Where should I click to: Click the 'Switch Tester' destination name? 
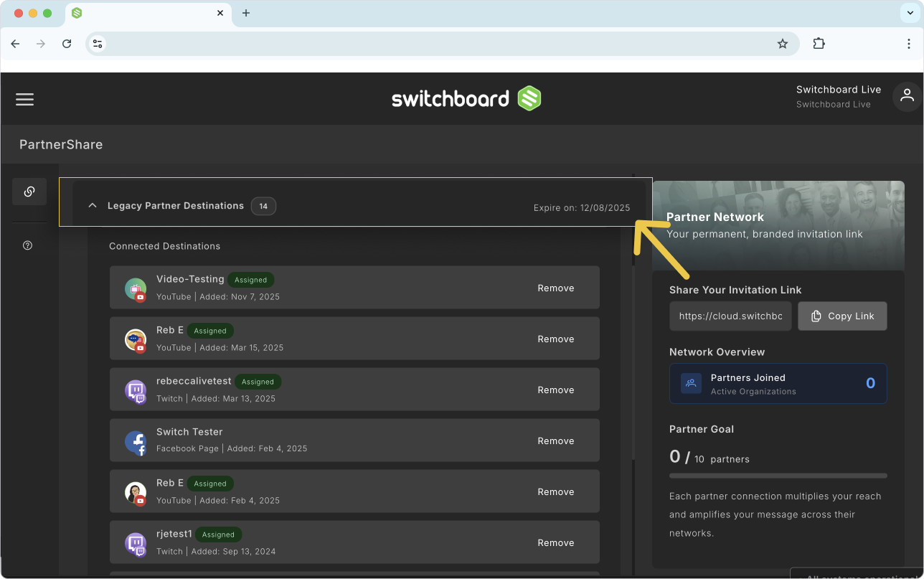pos(189,432)
